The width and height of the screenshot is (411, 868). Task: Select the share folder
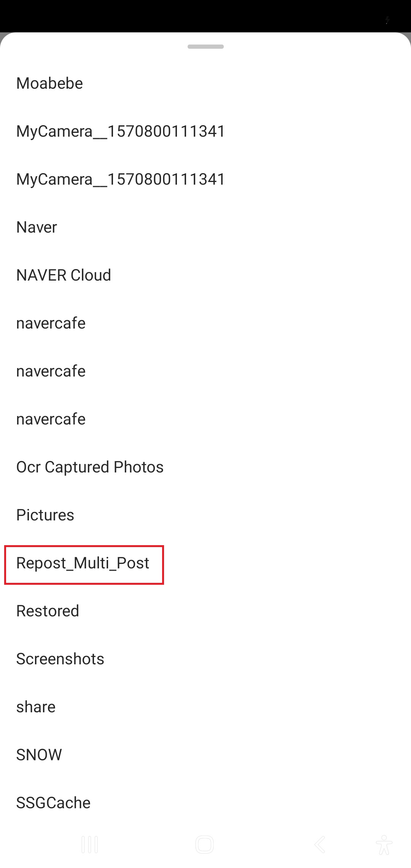click(205, 707)
